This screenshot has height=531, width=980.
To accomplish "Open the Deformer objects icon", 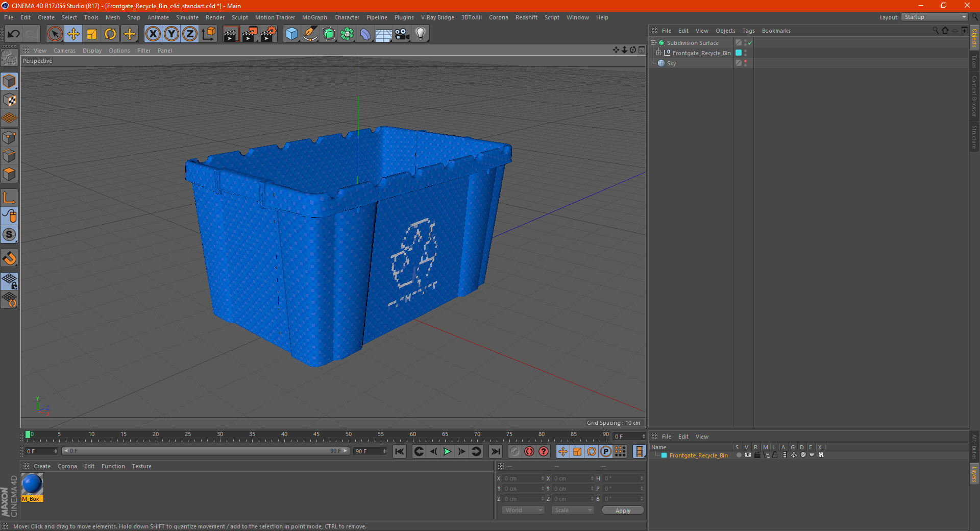I will 365,34.
